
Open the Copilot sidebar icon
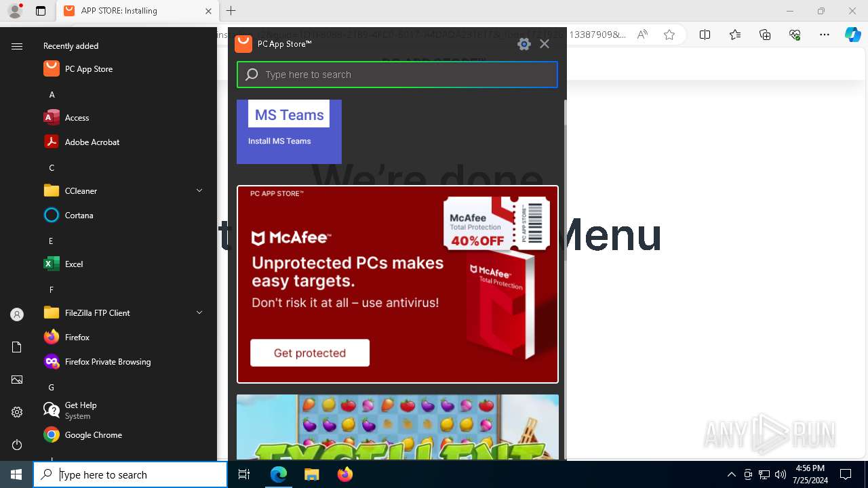pyautogui.click(x=853, y=35)
